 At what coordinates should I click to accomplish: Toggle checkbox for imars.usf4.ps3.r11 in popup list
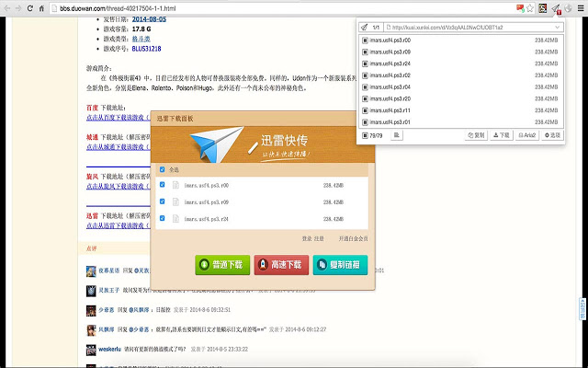tap(365, 110)
